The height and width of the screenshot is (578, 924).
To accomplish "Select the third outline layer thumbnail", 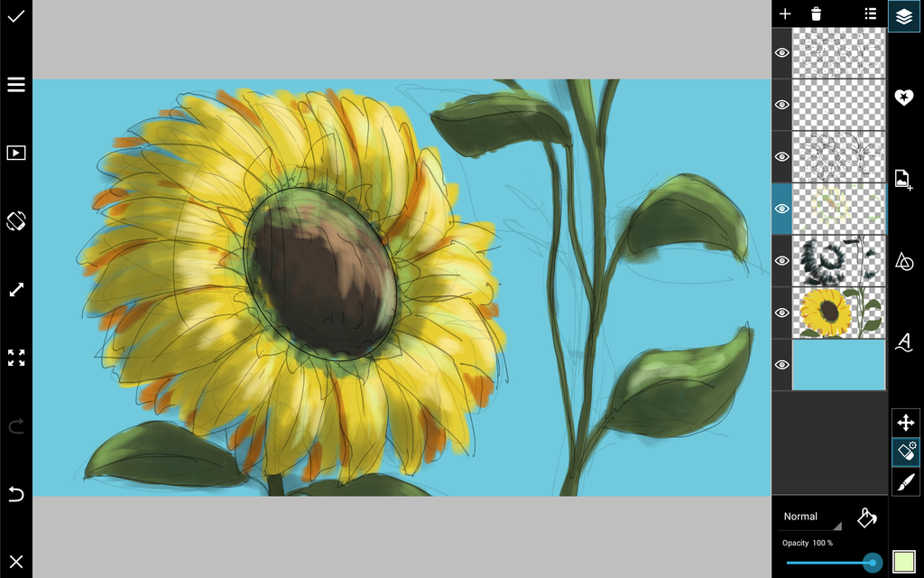I will click(838, 156).
